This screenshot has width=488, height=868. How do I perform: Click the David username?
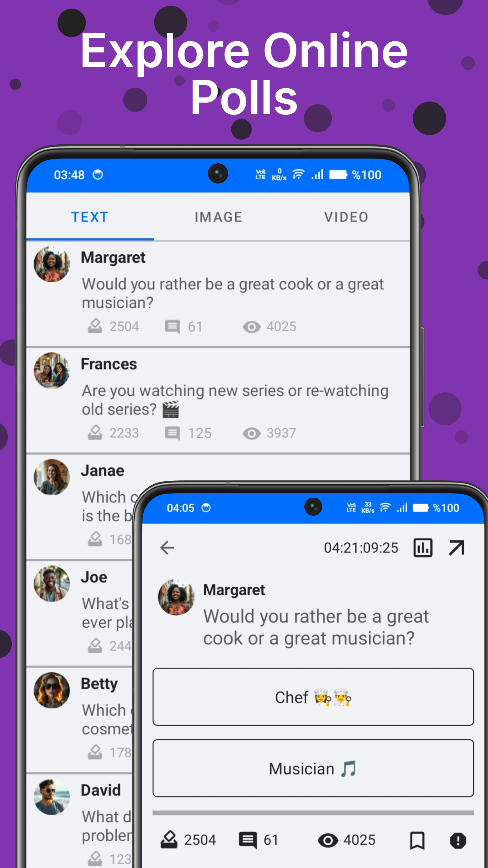[101, 790]
